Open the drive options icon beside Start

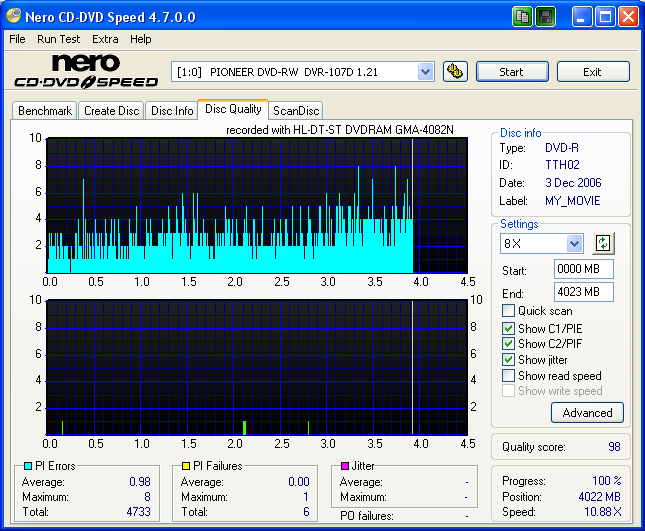pos(455,72)
